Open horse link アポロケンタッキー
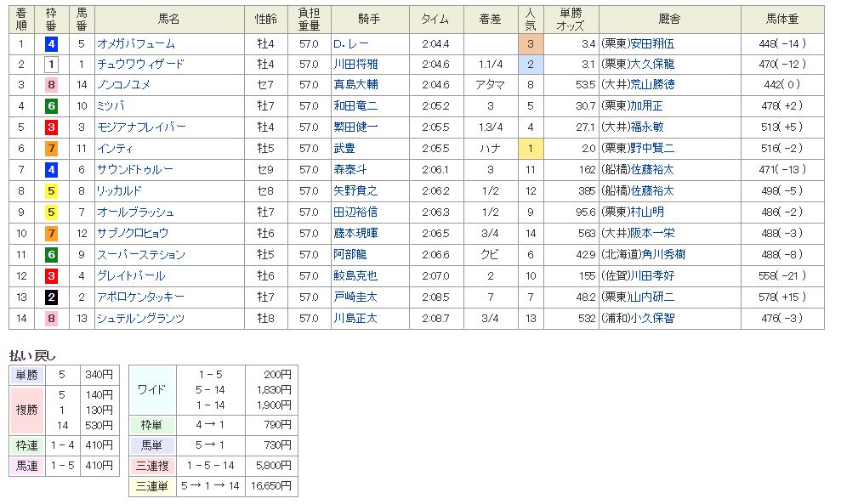The width and height of the screenshot is (841, 504). pos(140,297)
